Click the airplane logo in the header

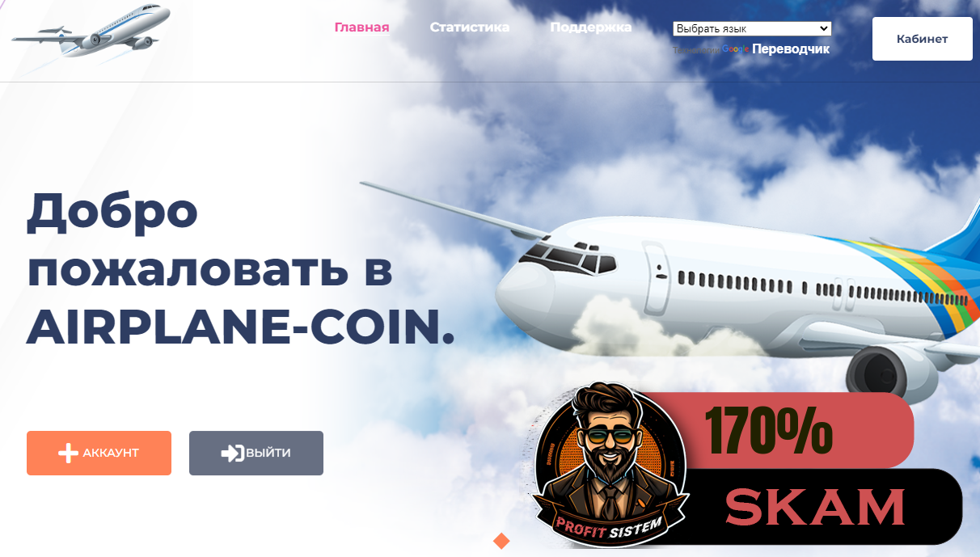tap(91, 32)
